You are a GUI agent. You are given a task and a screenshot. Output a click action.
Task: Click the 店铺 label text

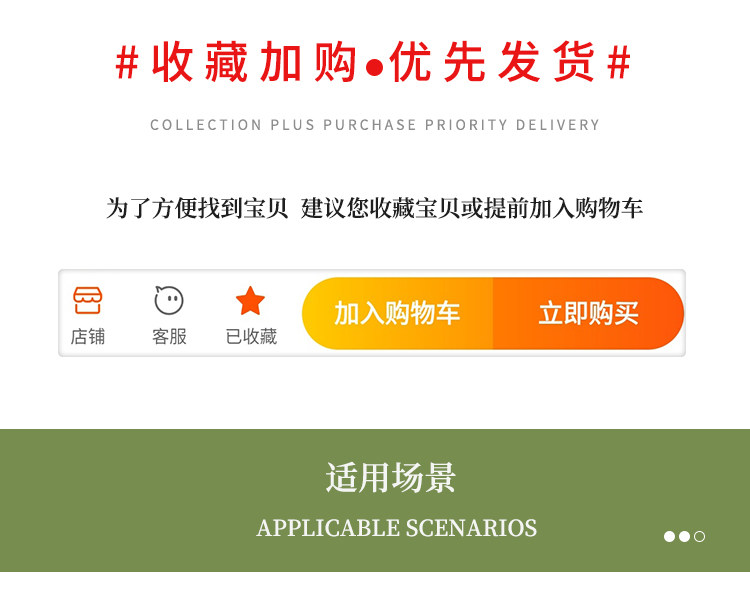point(88,337)
